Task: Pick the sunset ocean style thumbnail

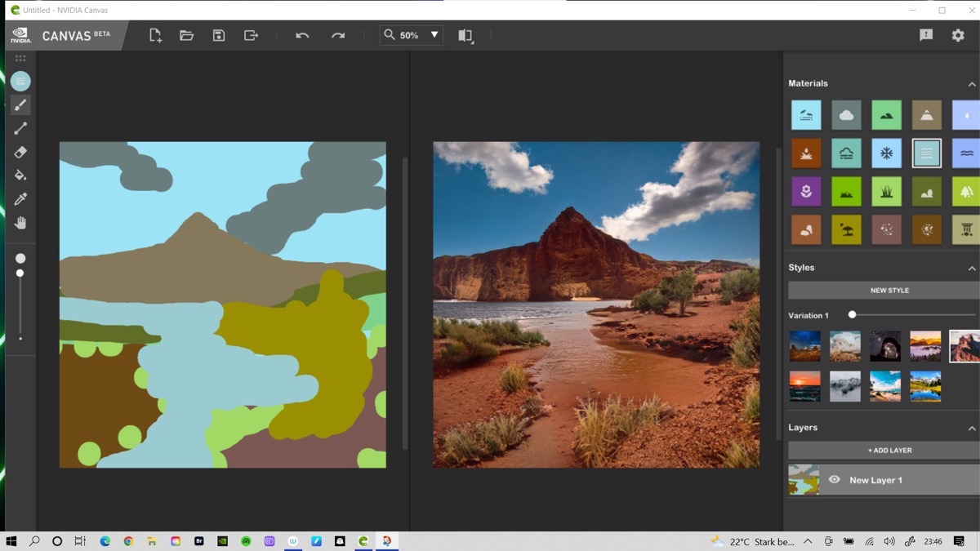Action: tap(805, 386)
